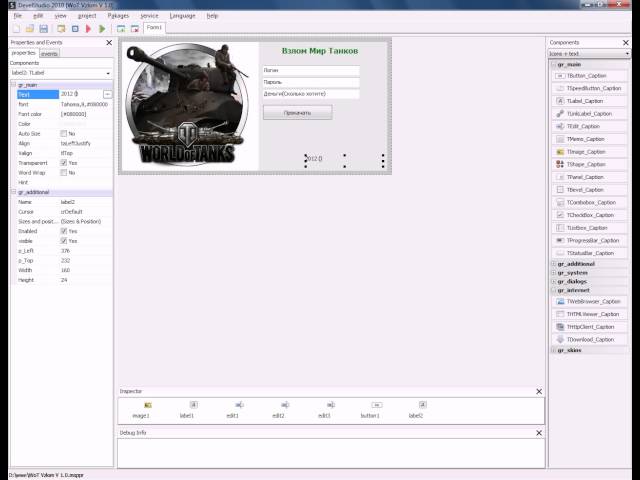This screenshot has width=640, height=480.
Task: Select image1 in the Inspector
Action: tap(141, 409)
